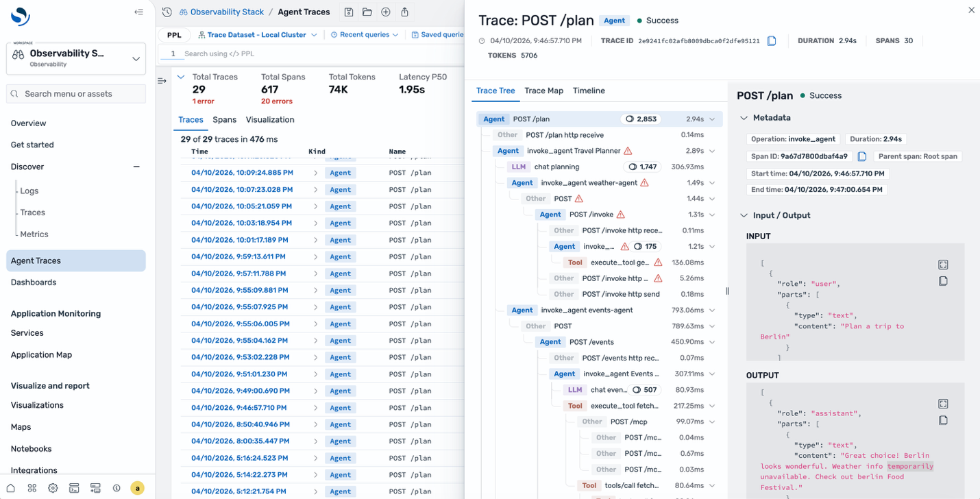980x499 pixels.
Task: Copy the trace ID to clipboard
Action: coord(772,41)
